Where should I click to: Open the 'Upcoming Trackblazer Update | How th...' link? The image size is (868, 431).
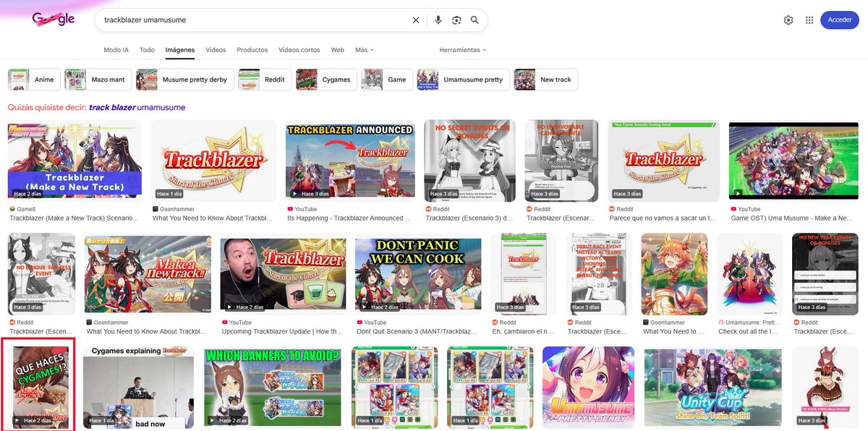282,331
